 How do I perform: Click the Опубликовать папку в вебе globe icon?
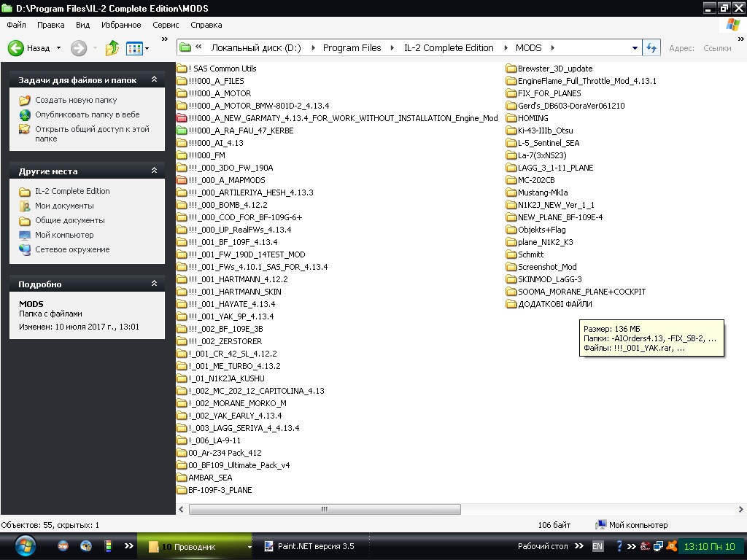click(25, 114)
